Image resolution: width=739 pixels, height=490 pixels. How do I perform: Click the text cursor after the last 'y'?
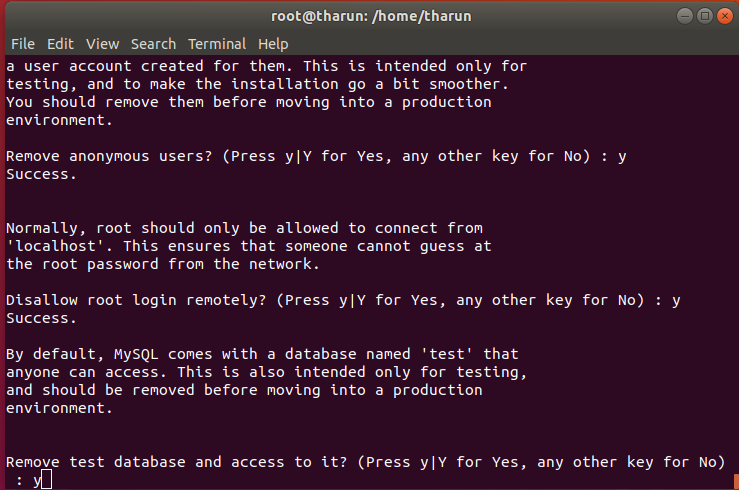click(x=46, y=481)
